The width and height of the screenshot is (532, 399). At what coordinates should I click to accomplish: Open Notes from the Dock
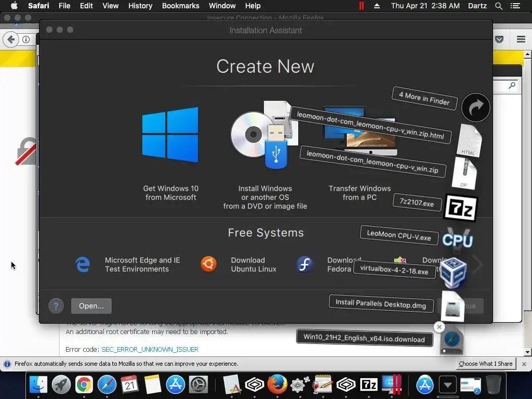[x=152, y=385]
